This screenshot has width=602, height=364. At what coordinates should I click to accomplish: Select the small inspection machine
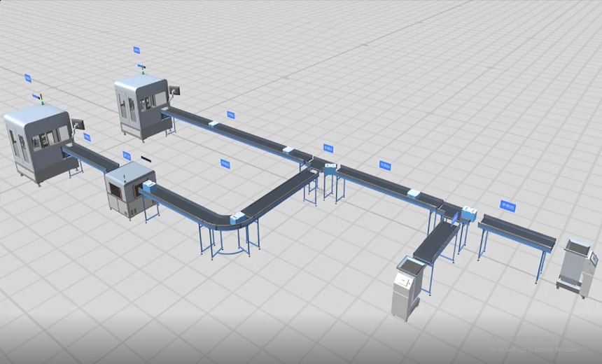point(129,189)
